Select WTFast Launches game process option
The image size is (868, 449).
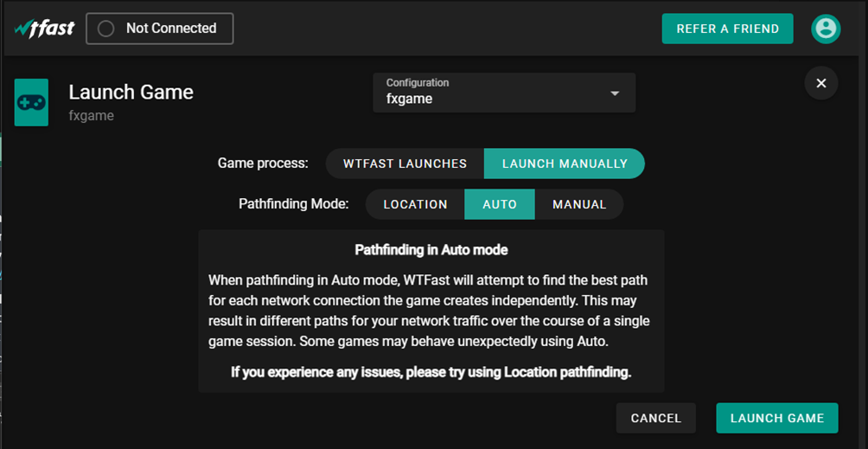[405, 164]
